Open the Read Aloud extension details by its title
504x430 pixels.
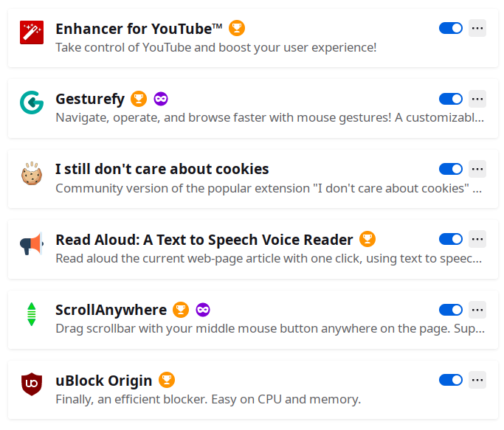(204, 240)
